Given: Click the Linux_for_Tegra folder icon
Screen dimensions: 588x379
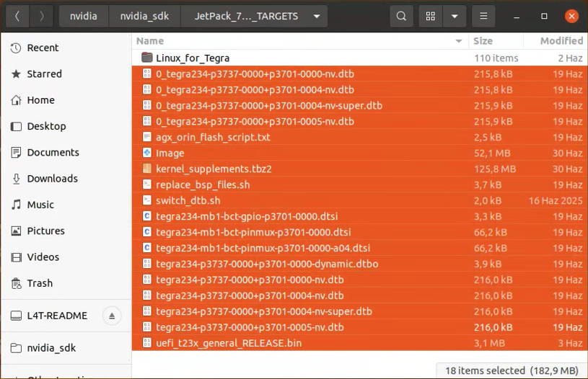Looking at the screenshot, I should (x=147, y=58).
